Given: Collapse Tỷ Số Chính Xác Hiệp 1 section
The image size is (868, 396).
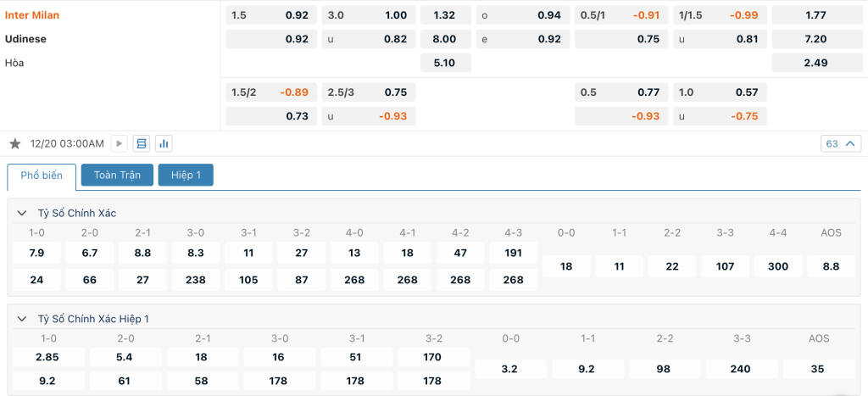Looking at the screenshot, I should [22, 319].
